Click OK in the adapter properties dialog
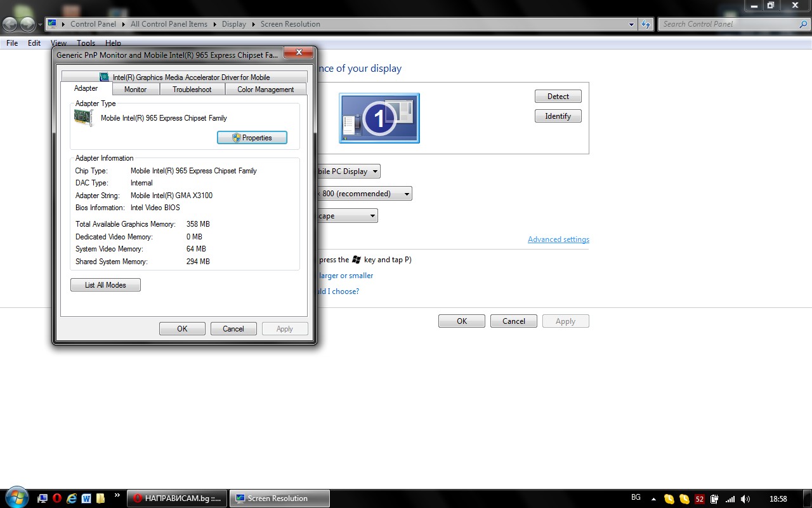This screenshot has height=508, width=812. 182,329
